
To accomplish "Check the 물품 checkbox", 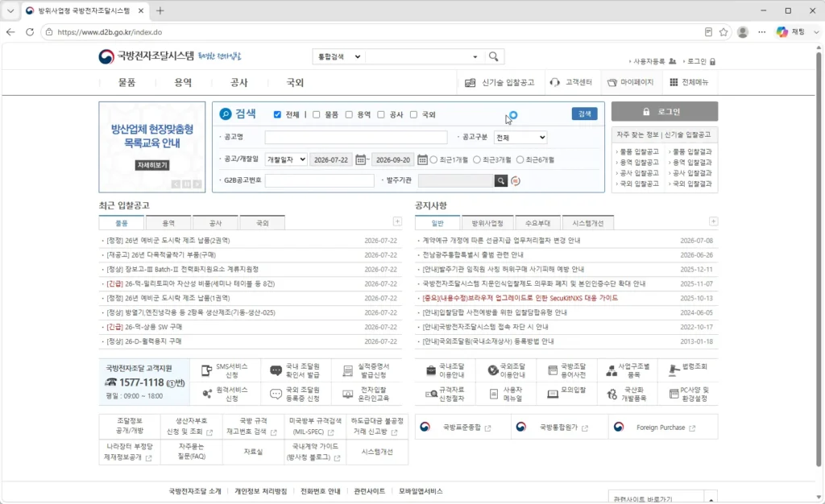I will [316, 114].
